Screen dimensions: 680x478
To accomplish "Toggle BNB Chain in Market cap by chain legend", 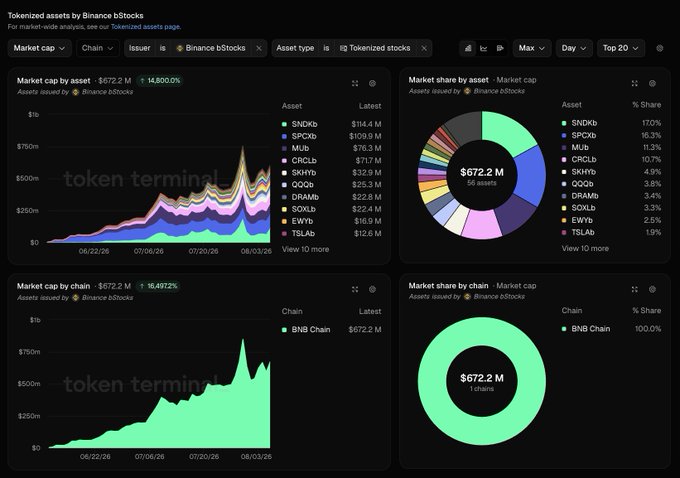I will 306,330.
